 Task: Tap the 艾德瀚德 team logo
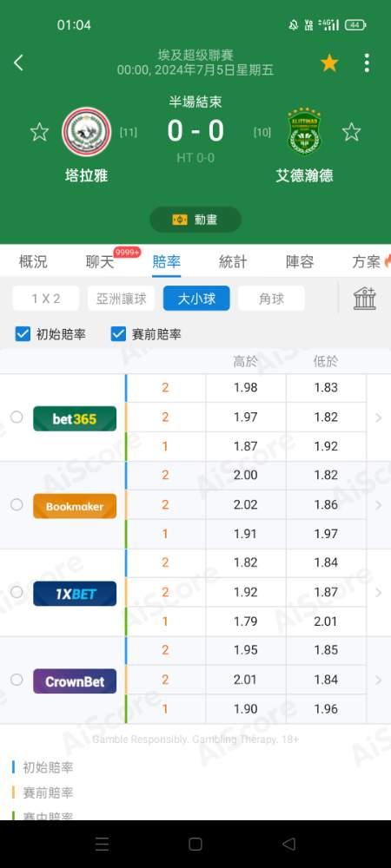(x=304, y=132)
